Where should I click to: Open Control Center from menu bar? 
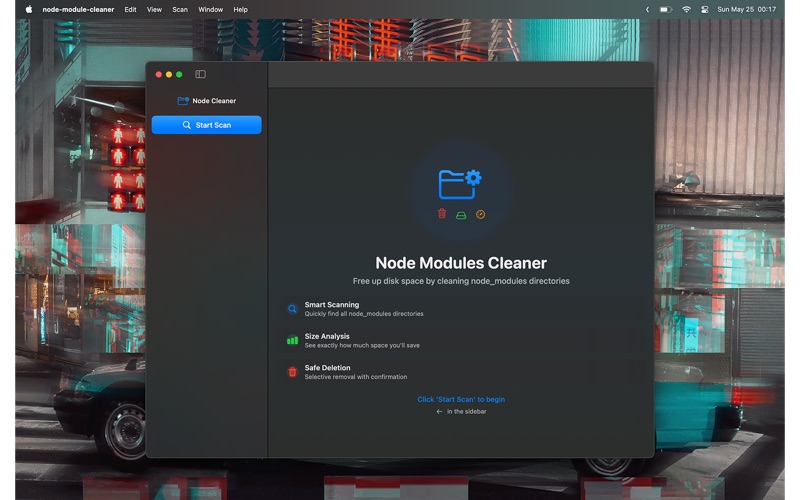tap(705, 9)
